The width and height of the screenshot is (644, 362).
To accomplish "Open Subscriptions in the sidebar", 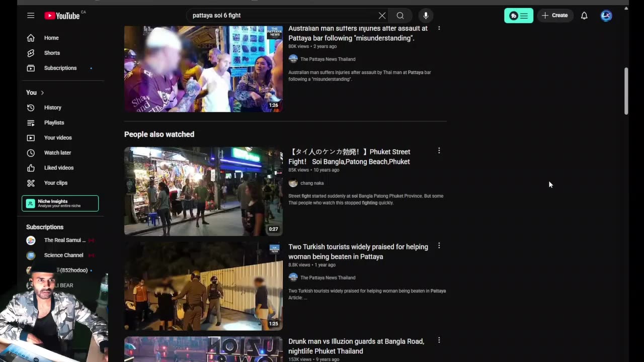I will tap(60, 68).
